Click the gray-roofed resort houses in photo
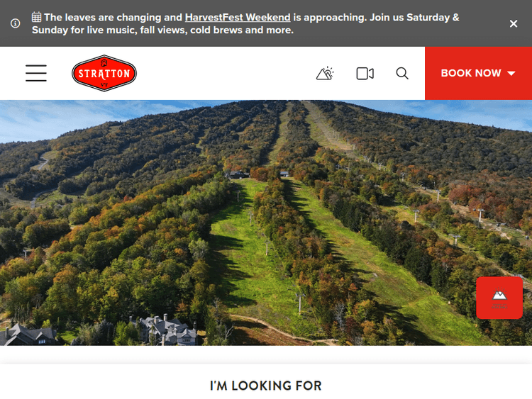The image size is (532, 399). 163,330
